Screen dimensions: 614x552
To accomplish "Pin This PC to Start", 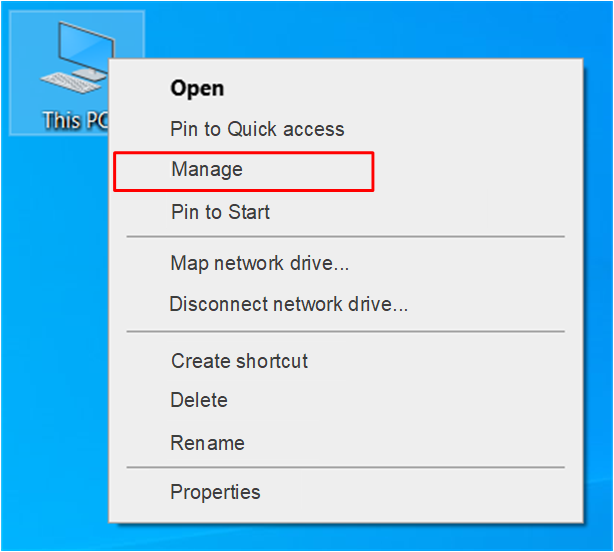I will click(x=220, y=212).
